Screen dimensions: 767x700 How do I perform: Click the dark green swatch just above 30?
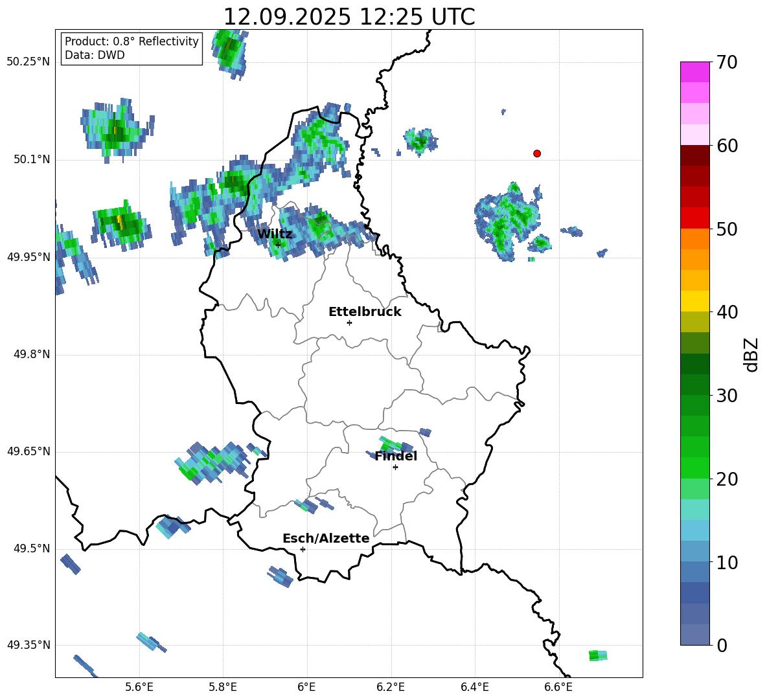[x=694, y=385]
